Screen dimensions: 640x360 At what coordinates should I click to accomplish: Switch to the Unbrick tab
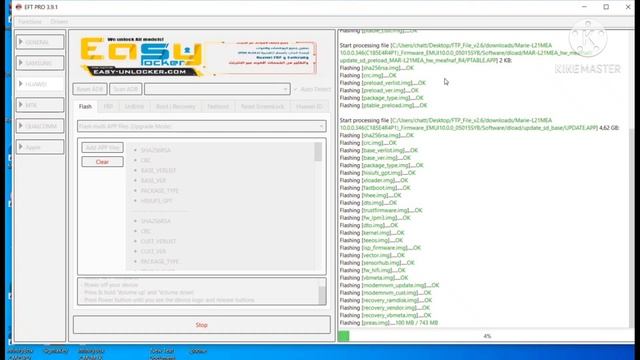click(x=134, y=107)
